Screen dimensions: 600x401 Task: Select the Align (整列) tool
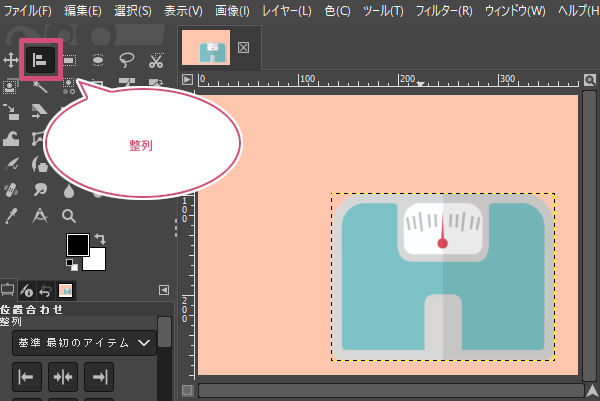tap(40, 60)
